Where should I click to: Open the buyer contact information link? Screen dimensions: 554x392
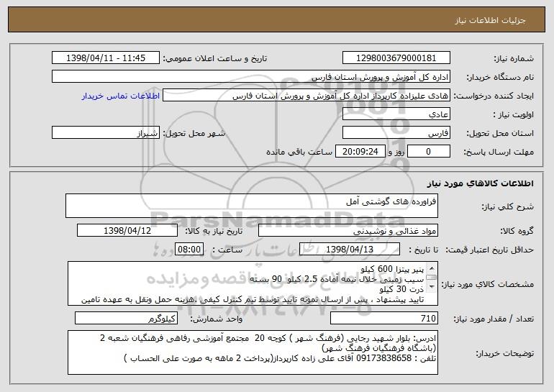[x=121, y=96]
